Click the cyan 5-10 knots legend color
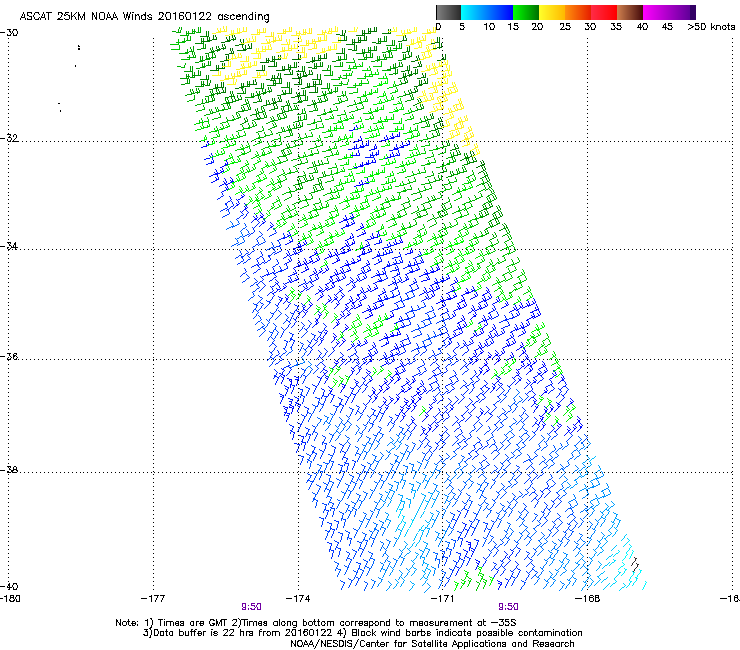The image size is (740, 650). point(474,12)
